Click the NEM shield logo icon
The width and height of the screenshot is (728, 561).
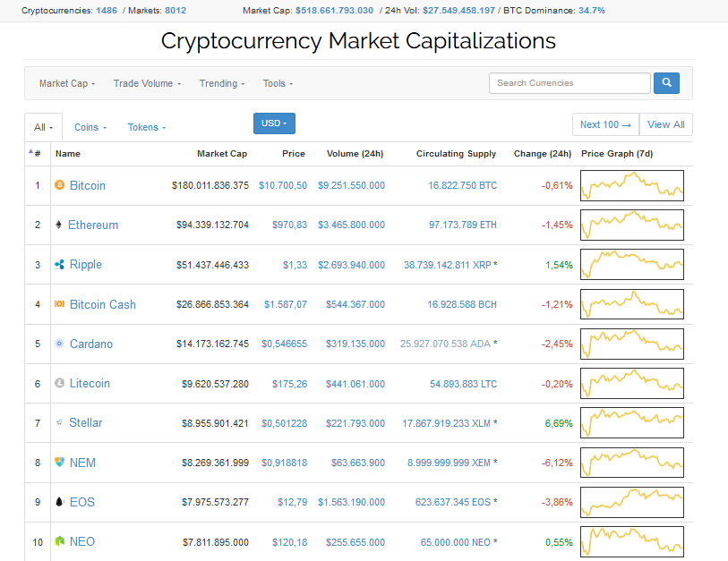click(x=59, y=463)
